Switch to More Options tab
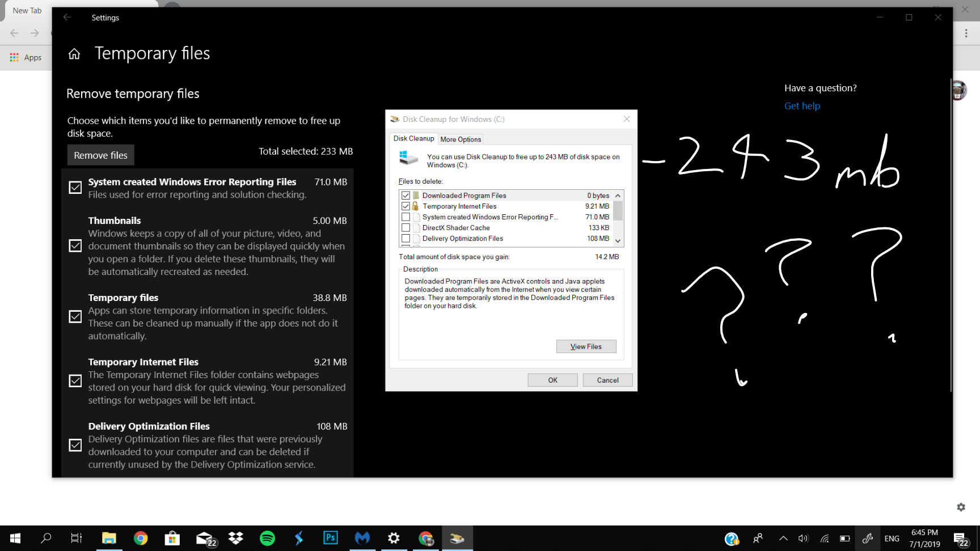The width and height of the screenshot is (980, 551). 461,139
